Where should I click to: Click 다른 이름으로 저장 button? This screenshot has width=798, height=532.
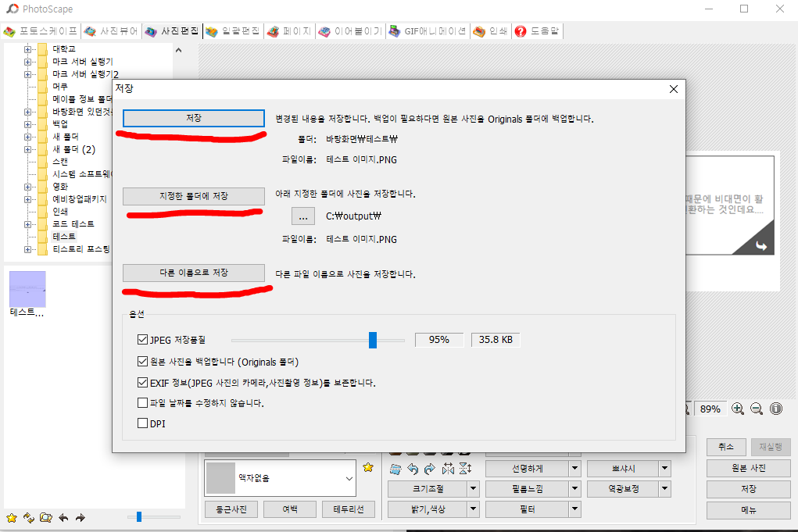click(x=193, y=273)
